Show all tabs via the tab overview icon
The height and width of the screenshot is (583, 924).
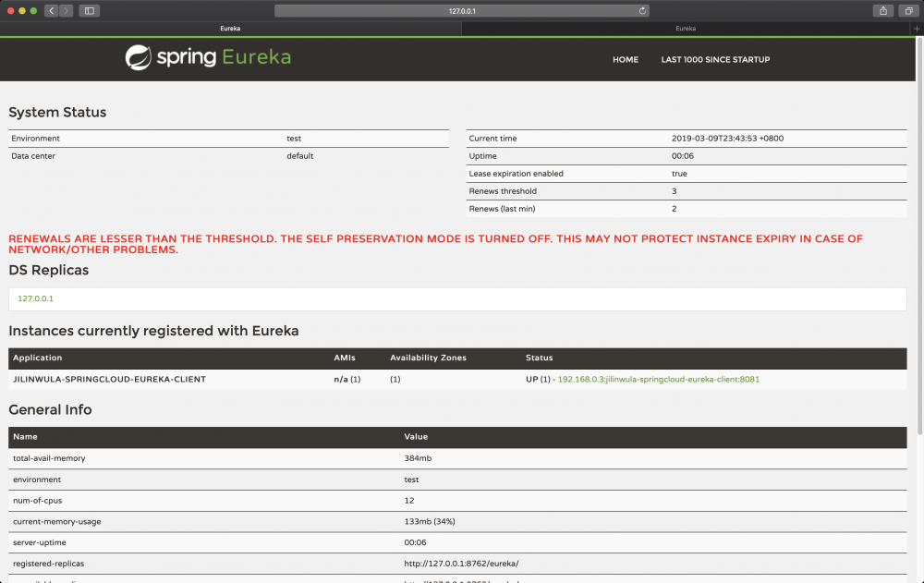click(x=906, y=10)
